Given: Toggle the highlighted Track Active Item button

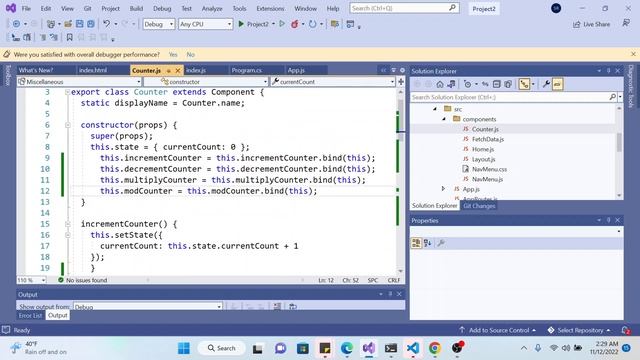Looking at the screenshot, I should coord(524,84).
